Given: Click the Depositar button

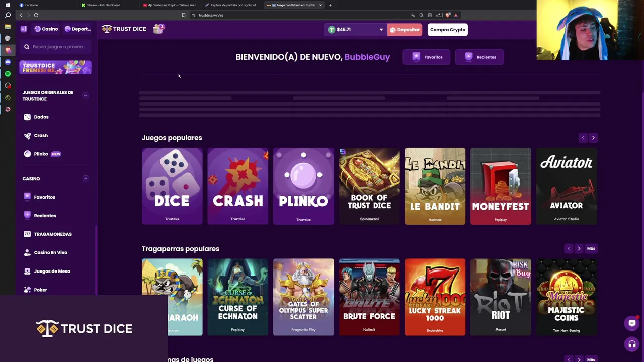Looking at the screenshot, I should [405, 30].
